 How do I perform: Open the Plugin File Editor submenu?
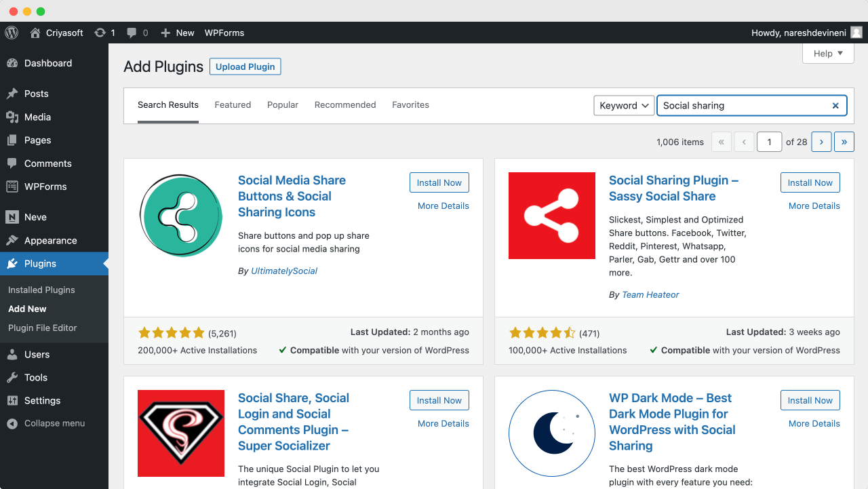point(43,328)
